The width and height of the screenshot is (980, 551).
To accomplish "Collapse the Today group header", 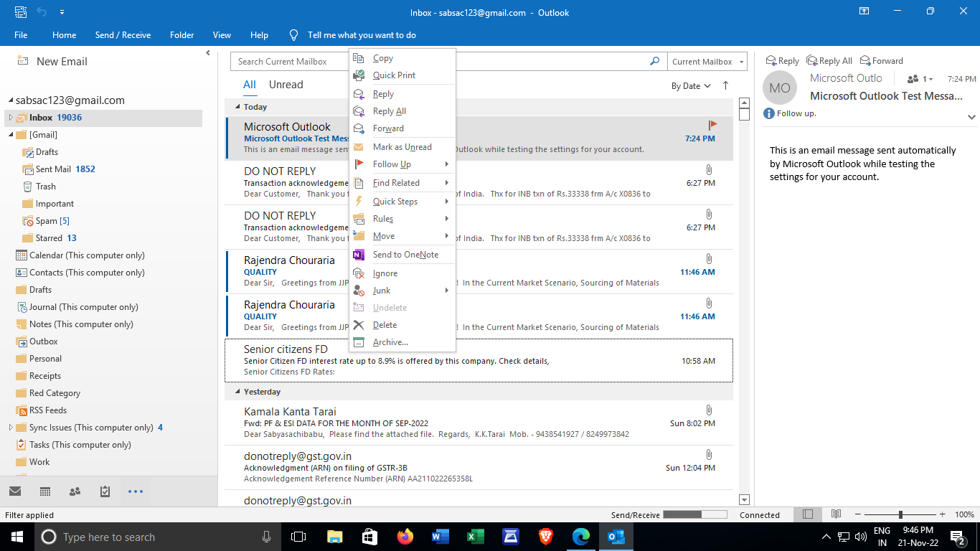I will coord(238,107).
